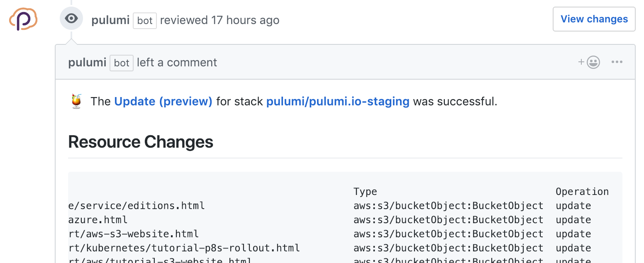Click the bot badge beside the reviewer name

pyautogui.click(x=144, y=20)
